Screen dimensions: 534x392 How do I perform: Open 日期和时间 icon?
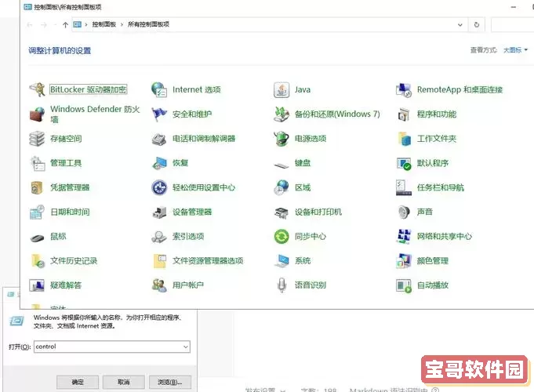tap(37, 212)
